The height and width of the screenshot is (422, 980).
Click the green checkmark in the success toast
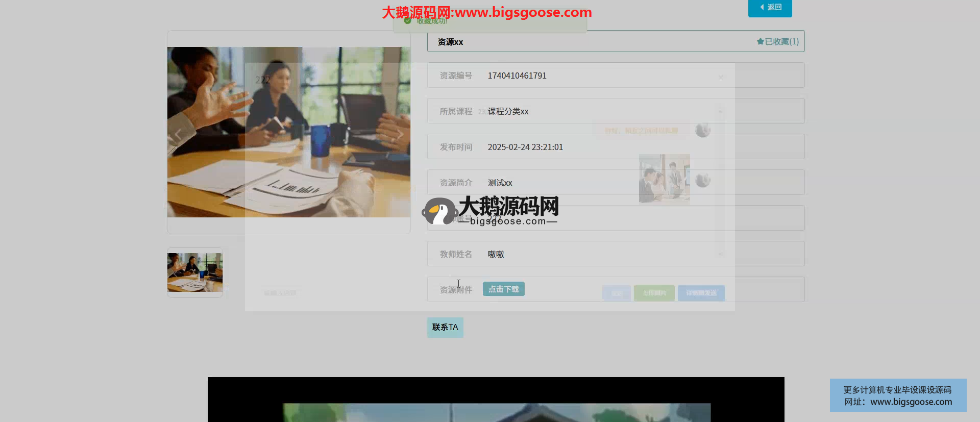pos(407,21)
